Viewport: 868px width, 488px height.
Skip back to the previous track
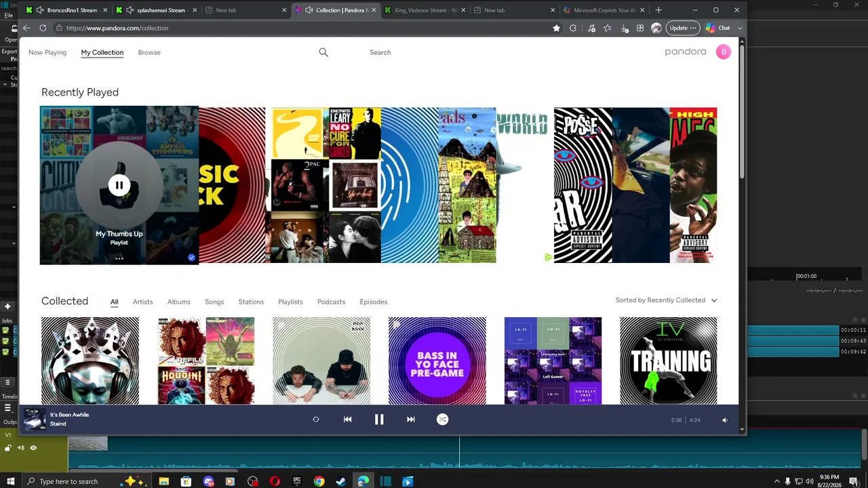tap(347, 420)
